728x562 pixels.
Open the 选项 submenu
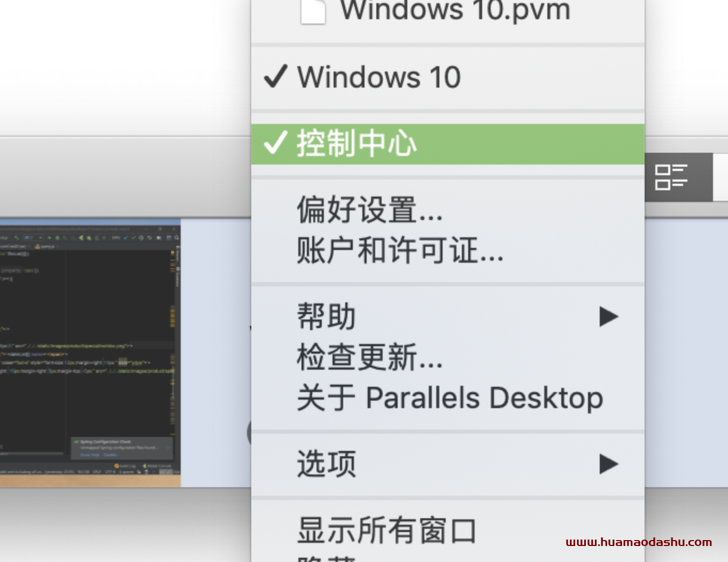coord(448,464)
